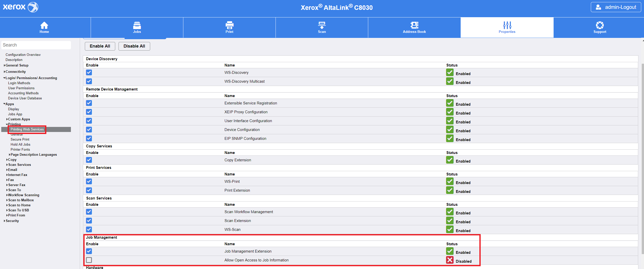
Task: Click into the Search input field
Action: [x=36, y=45]
